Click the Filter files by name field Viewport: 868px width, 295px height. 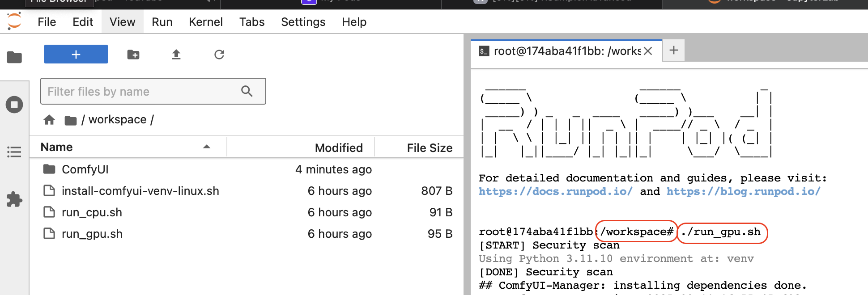[143, 92]
